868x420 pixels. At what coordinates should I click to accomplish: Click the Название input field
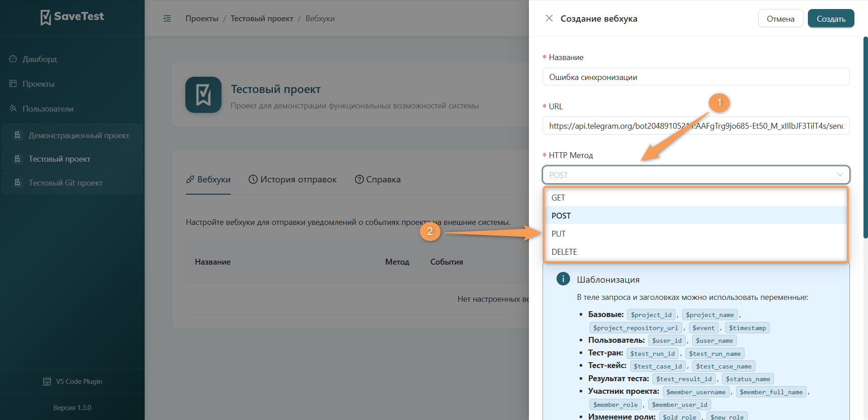tap(696, 77)
